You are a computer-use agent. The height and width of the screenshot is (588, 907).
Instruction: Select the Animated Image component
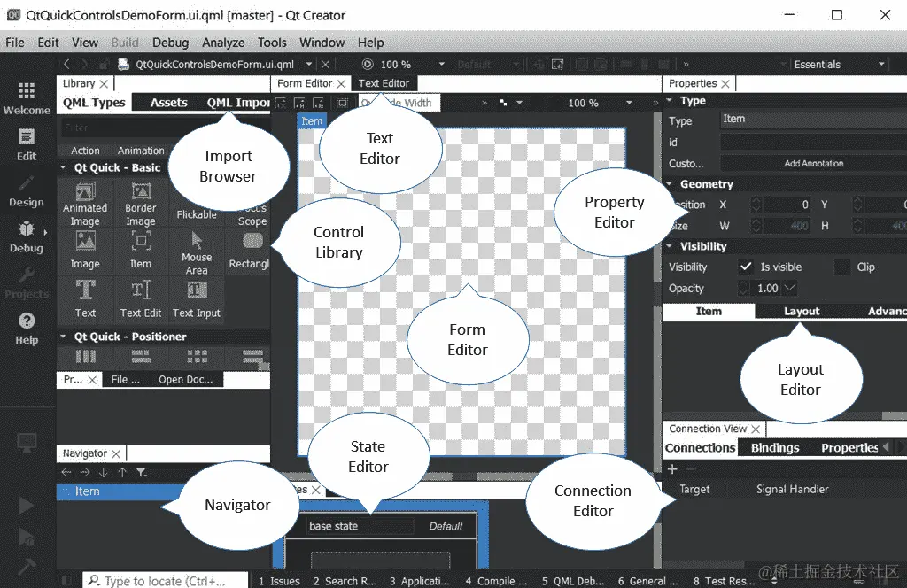pyautogui.click(x=85, y=204)
